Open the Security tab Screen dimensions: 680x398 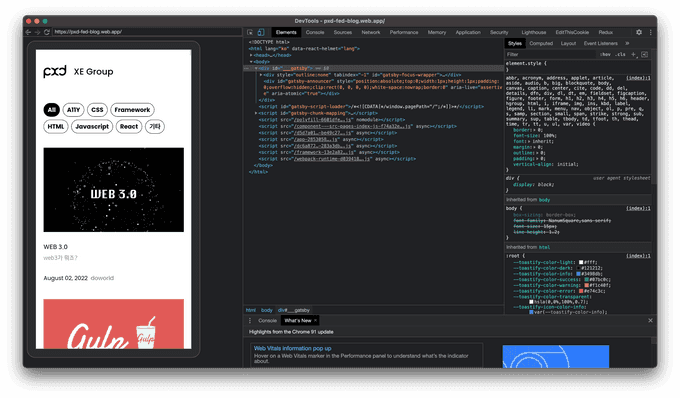click(x=499, y=33)
